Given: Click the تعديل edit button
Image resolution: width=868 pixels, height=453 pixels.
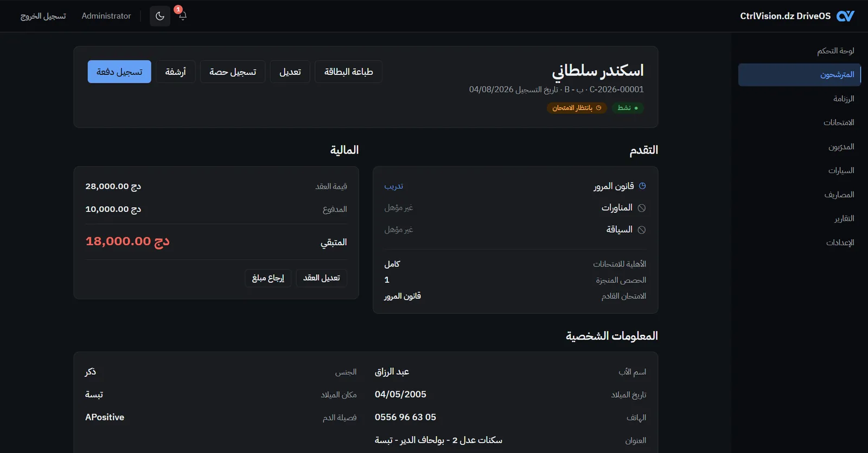Looking at the screenshot, I should point(290,72).
